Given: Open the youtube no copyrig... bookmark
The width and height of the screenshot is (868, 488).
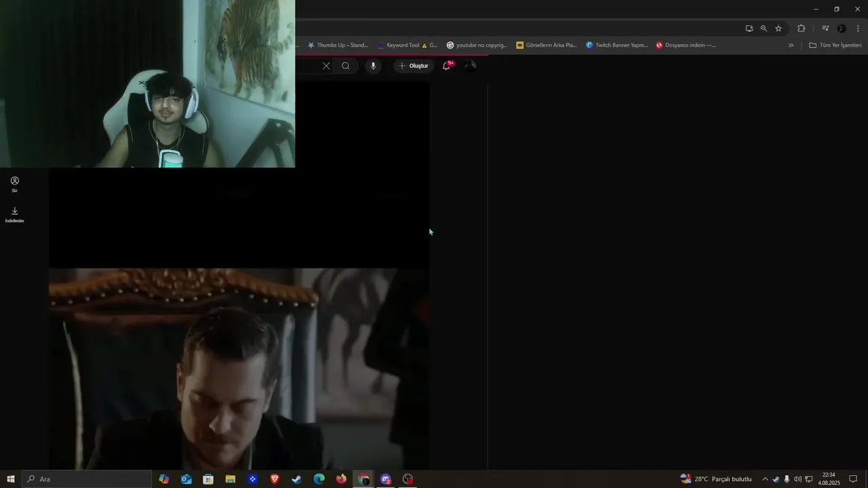Looking at the screenshot, I should (477, 45).
